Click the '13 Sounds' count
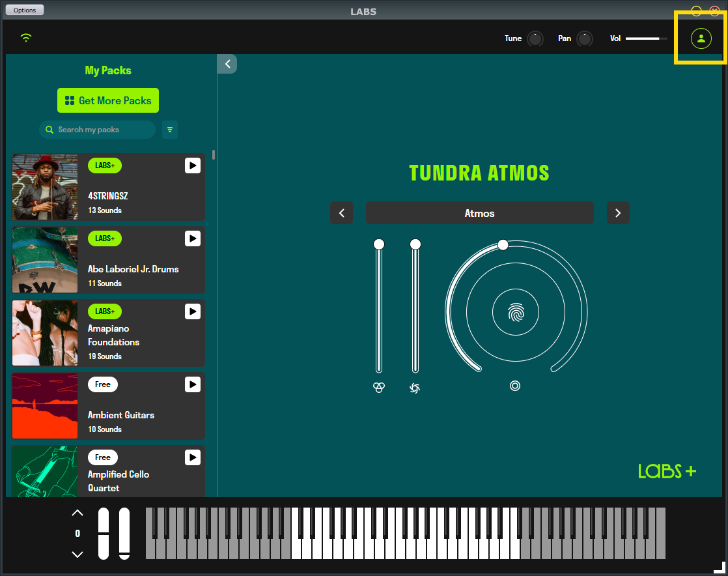The image size is (728, 576). 105,210
